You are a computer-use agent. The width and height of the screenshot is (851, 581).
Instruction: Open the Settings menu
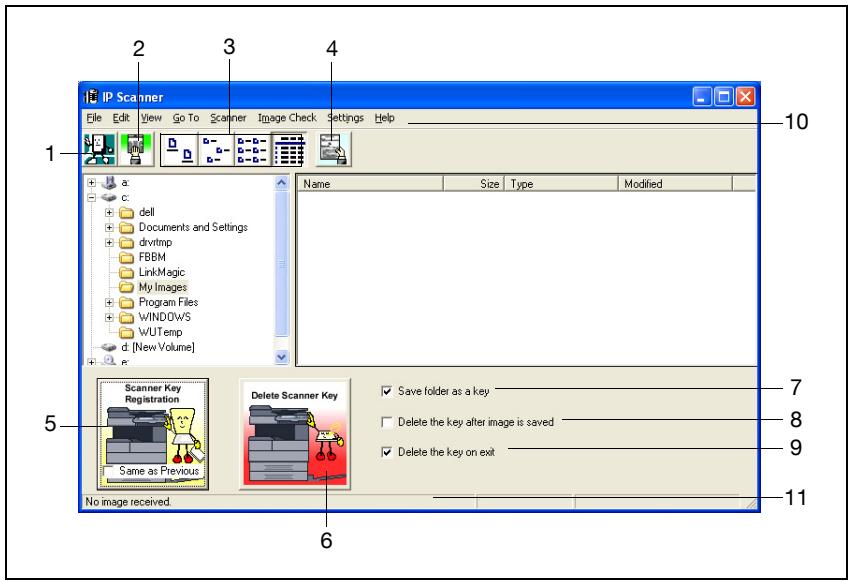(x=345, y=118)
